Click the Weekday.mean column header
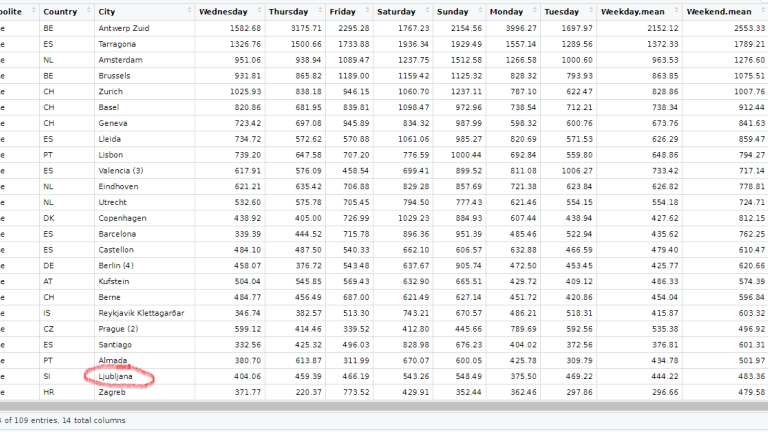 634,12
